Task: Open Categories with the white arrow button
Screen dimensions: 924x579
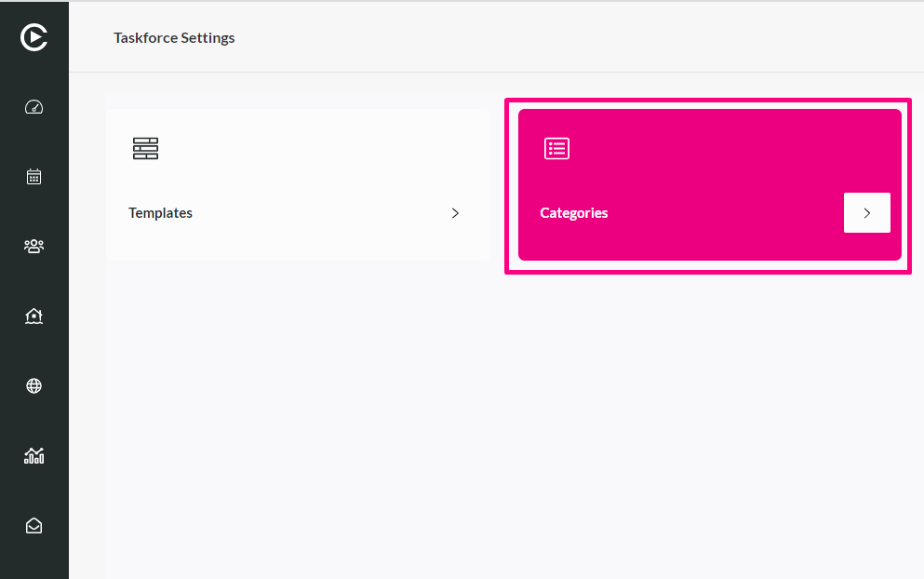Action: coord(867,213)
